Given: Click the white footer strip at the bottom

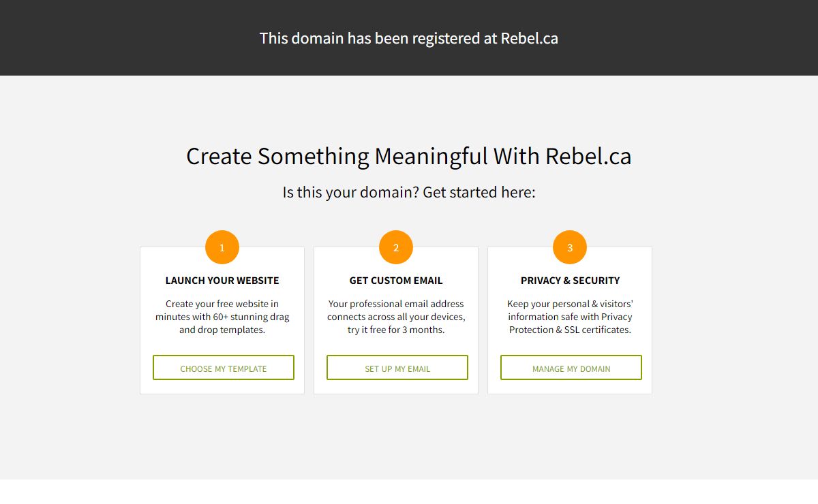Looking at the screenshot, I should [409, 492].
